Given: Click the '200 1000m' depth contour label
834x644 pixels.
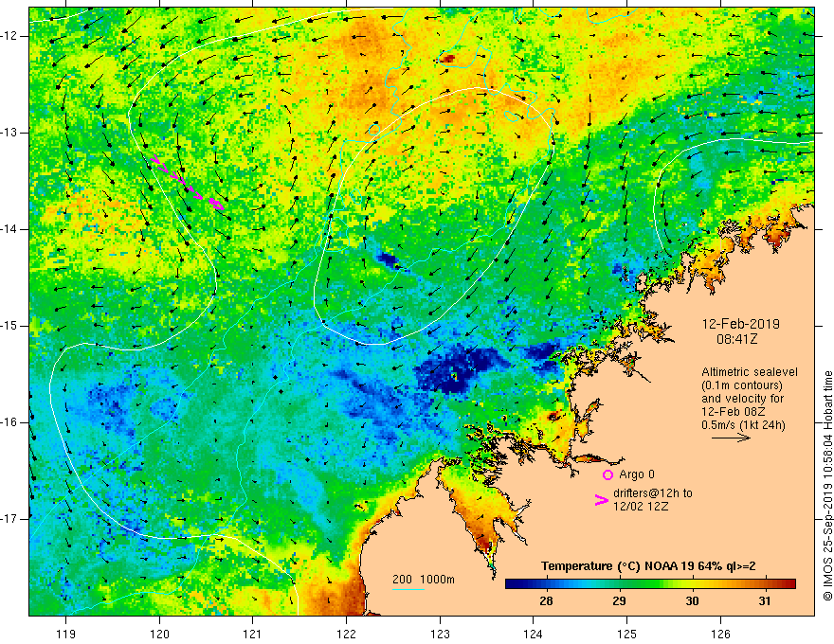Looking at the screenshot, I should 424,580.
